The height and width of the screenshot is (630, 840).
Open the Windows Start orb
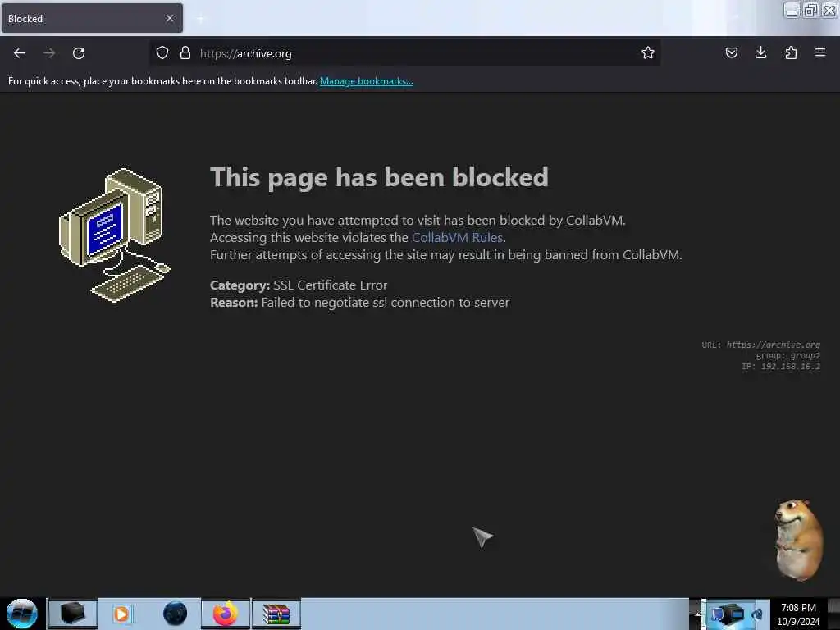(x=22, y=614)
